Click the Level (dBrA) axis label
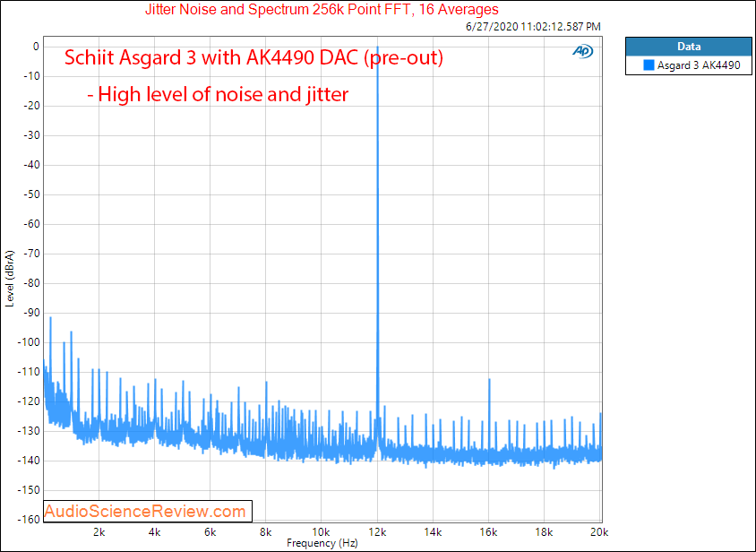 (x=10, y=279)
